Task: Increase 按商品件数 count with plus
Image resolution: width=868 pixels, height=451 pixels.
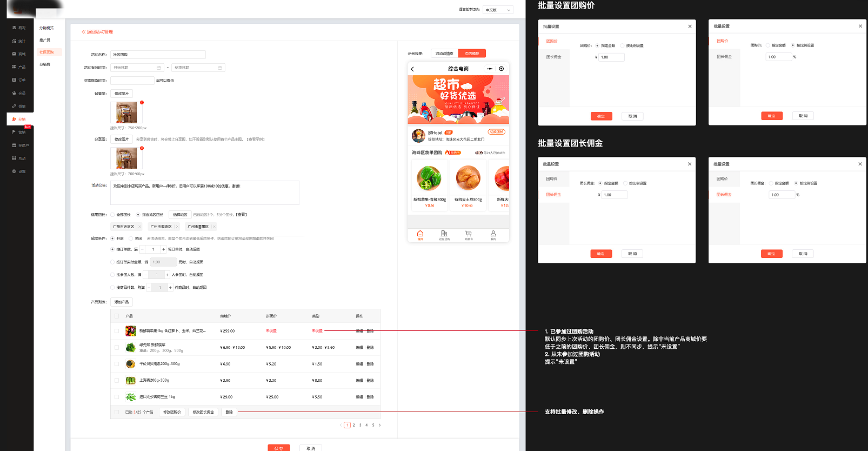Action: [x=170, y=288]
